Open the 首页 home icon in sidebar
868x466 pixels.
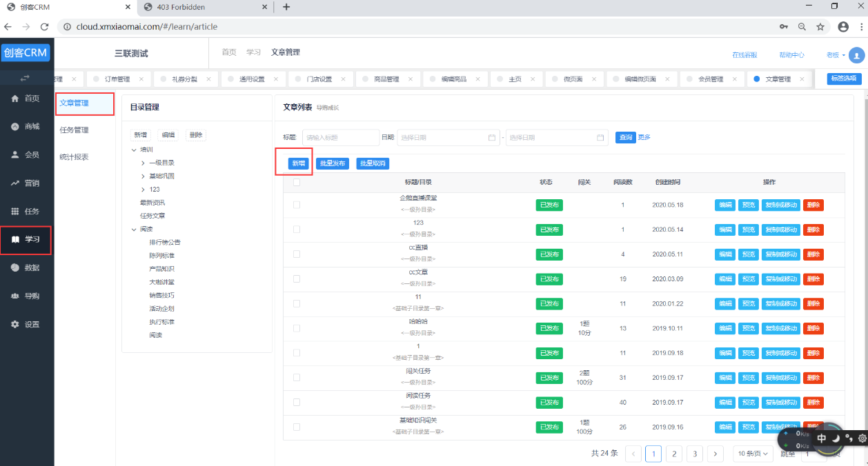(15, 99)
